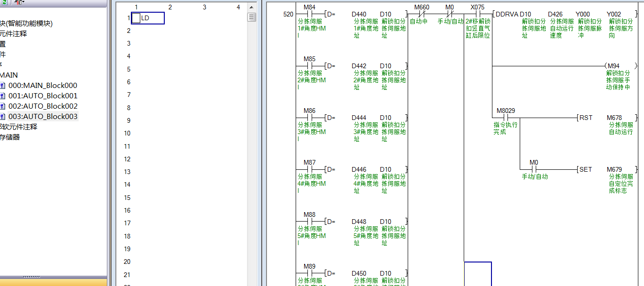Select the 000:MAIN_Block000 program block

tap(42, 86)
